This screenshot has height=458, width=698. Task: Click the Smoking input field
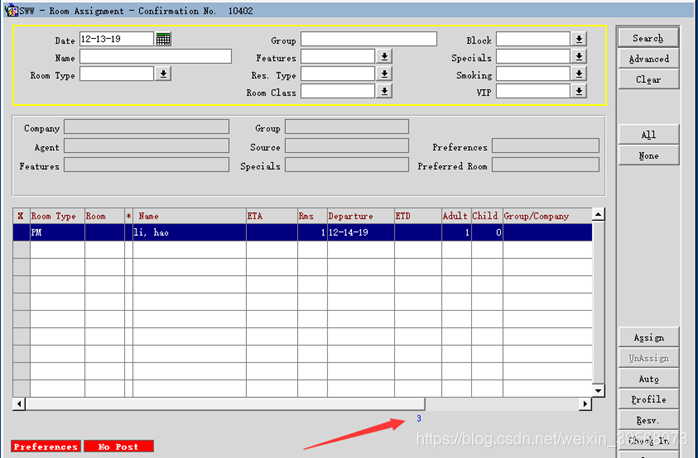533,74
